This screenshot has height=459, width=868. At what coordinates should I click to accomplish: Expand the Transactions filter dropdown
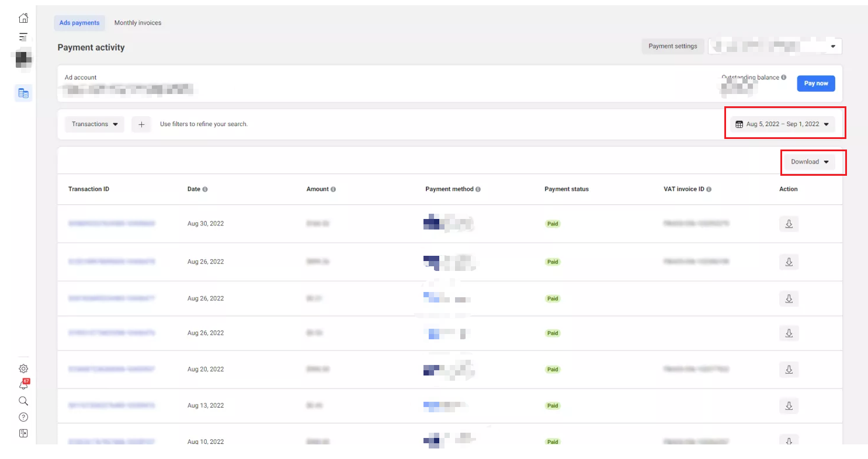tap(94, 124)
